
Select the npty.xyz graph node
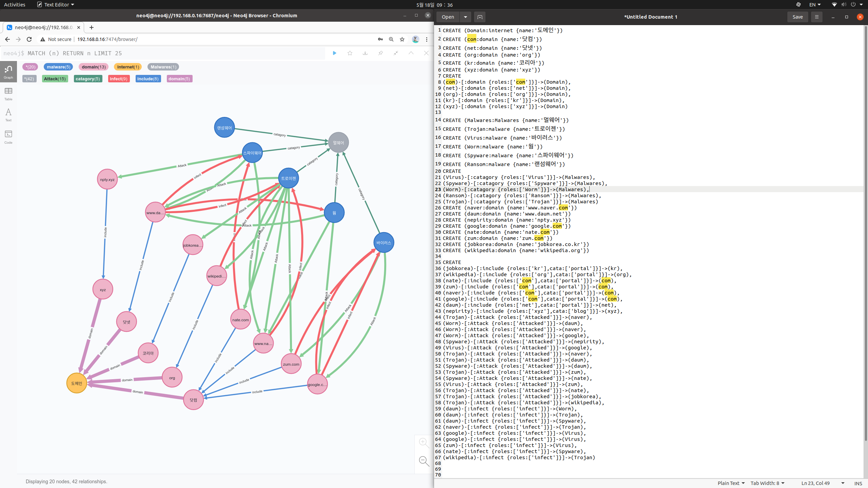[107, 179]
